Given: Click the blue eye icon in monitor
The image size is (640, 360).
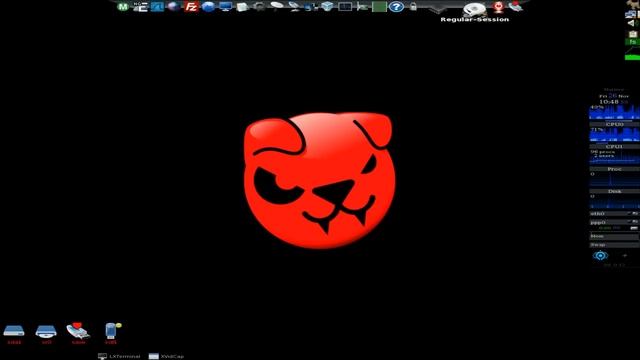Looking at the screenshot, I should pos(600,256).
